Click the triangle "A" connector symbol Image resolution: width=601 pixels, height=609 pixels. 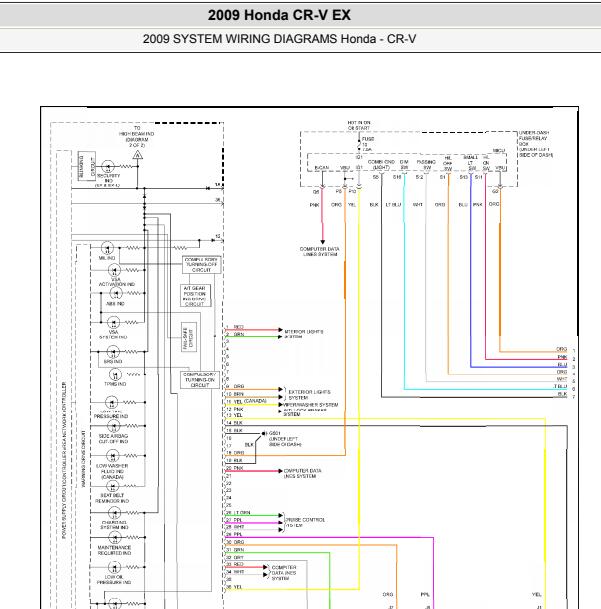138,155
